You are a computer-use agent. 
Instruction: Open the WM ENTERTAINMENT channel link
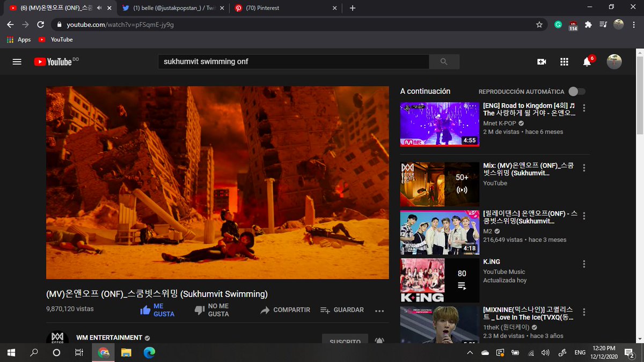pyautogui.click(x=109, y=338)
